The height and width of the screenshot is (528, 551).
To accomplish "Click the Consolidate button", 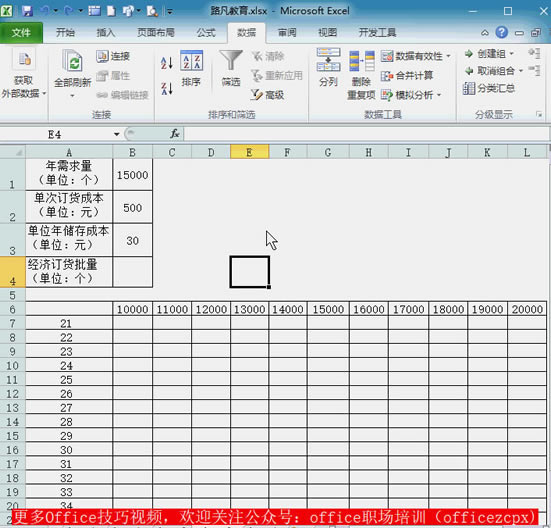I will click(x=407, y=76).
